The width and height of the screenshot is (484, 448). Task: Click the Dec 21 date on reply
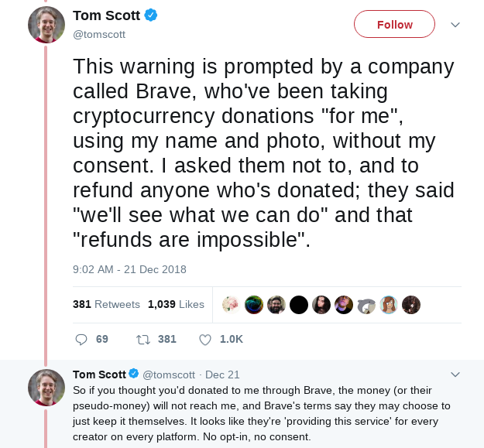tap(222, 374)
